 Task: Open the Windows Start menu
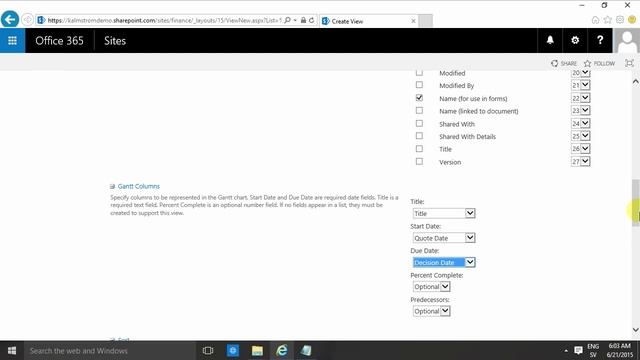[x=12, y=351]
